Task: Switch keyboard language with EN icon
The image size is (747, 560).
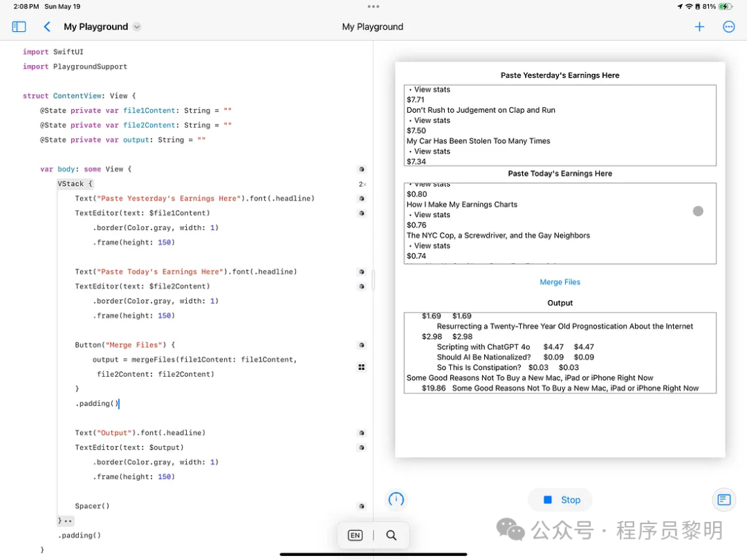Action: click(x=356, y=535)
